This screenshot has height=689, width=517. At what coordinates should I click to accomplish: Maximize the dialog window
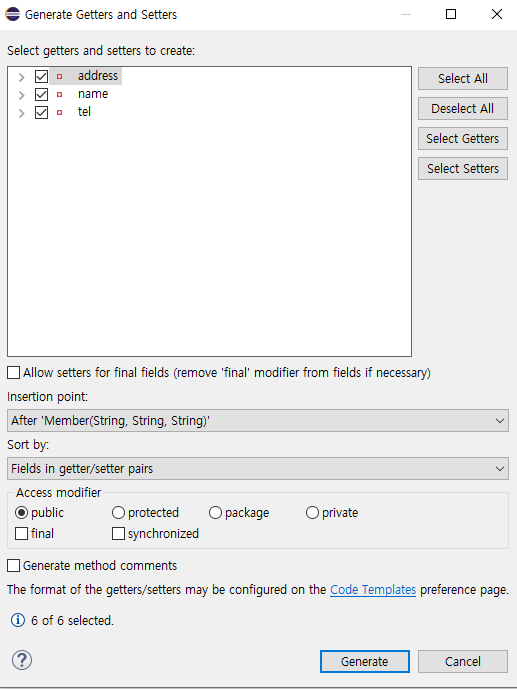[451, 14]
